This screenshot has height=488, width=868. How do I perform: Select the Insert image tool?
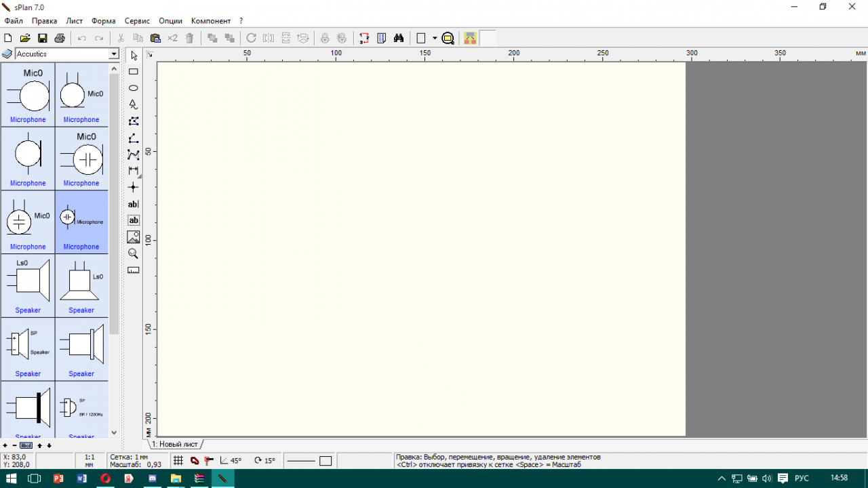pyautogui.click(x=134, y=237)
